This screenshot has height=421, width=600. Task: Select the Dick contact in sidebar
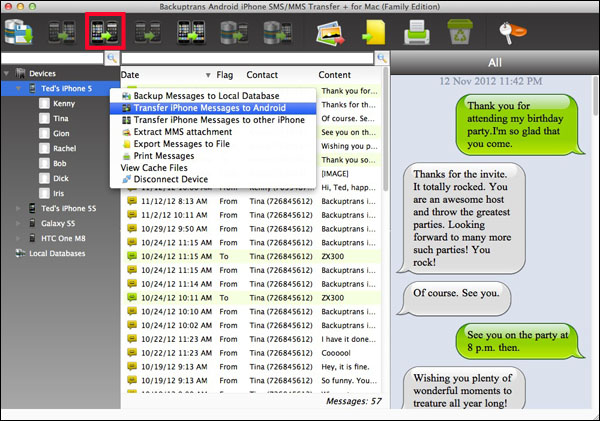(60, 178)
